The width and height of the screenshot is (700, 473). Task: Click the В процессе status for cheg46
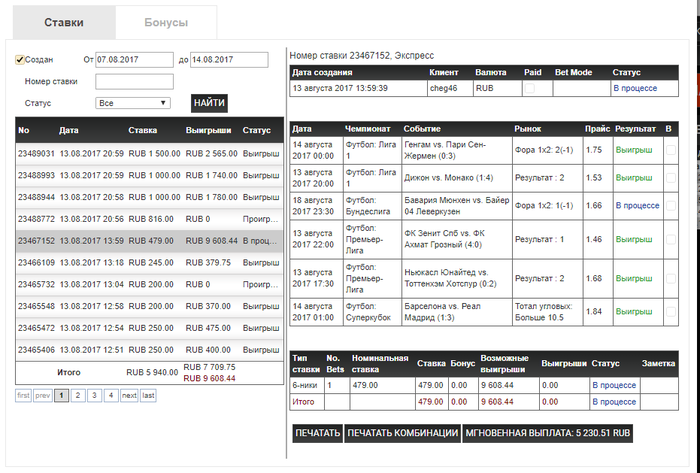click(635, 88)
